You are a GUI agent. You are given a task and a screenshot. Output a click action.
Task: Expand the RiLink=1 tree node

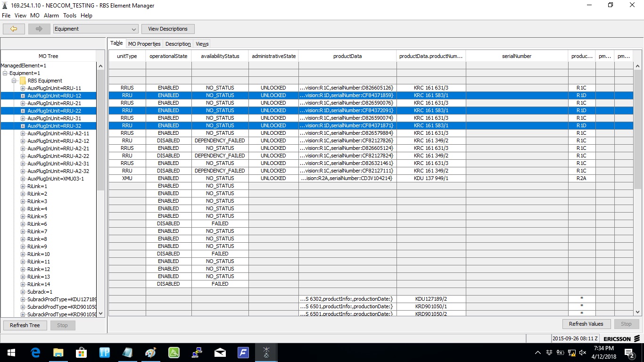tap(23, 186)
